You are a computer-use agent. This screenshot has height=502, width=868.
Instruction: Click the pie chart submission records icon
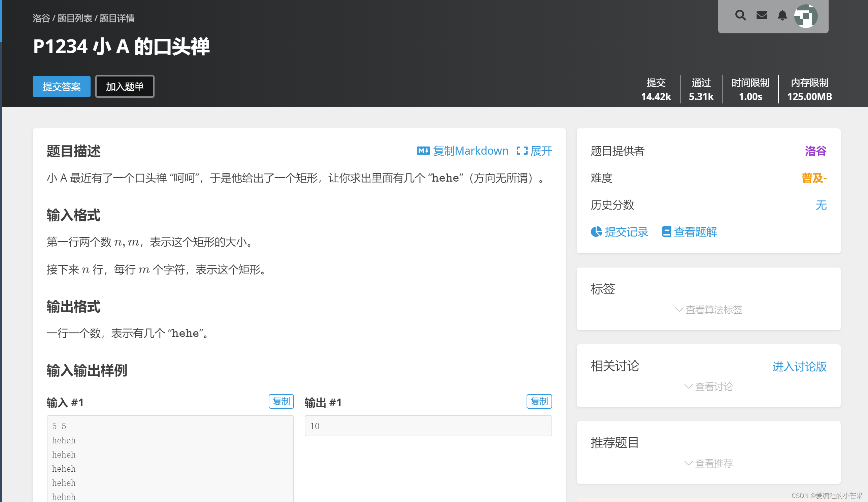point(596,232)
